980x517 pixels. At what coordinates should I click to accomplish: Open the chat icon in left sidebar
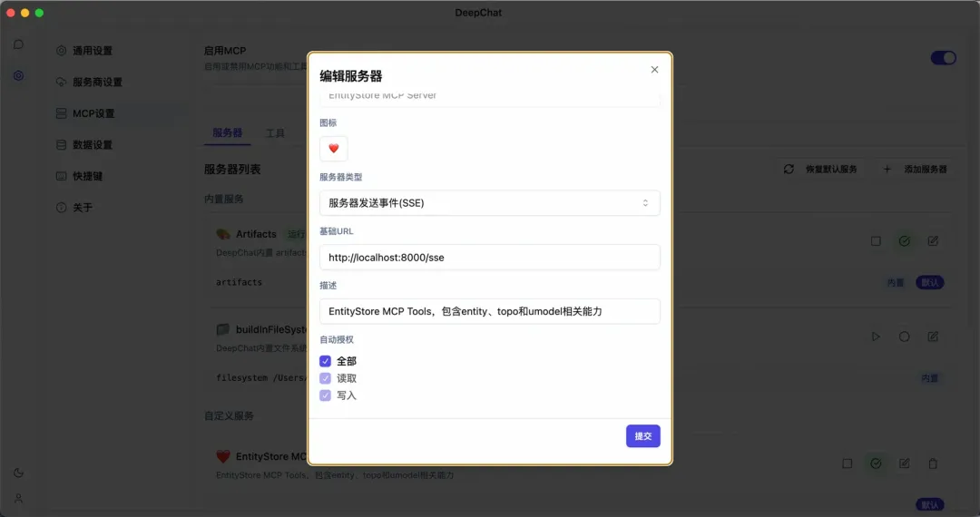19,44
